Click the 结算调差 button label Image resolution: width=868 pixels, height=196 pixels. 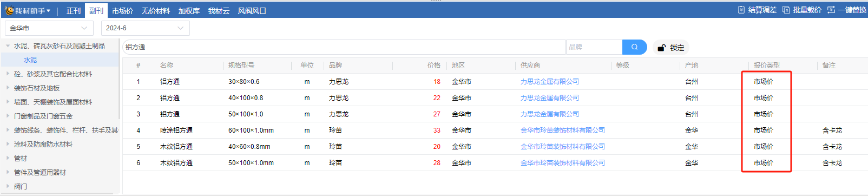click(762, 10)
